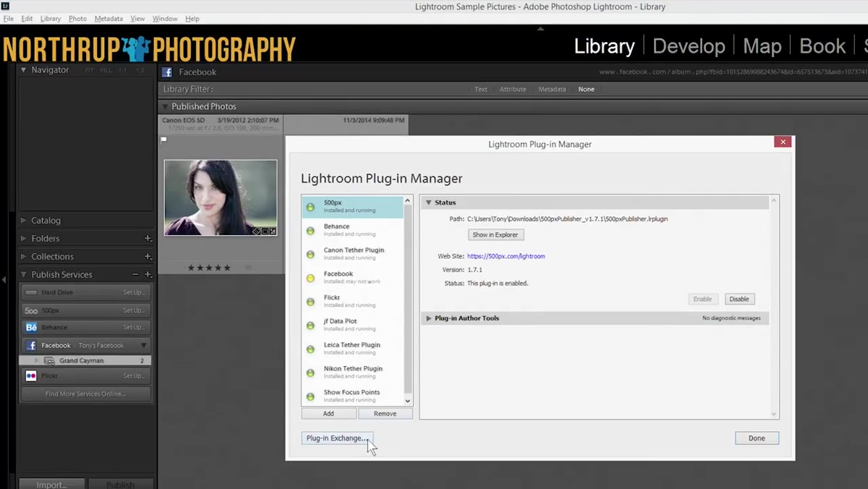
Task: Click the top panel collapse arrow
Action: 540,29
